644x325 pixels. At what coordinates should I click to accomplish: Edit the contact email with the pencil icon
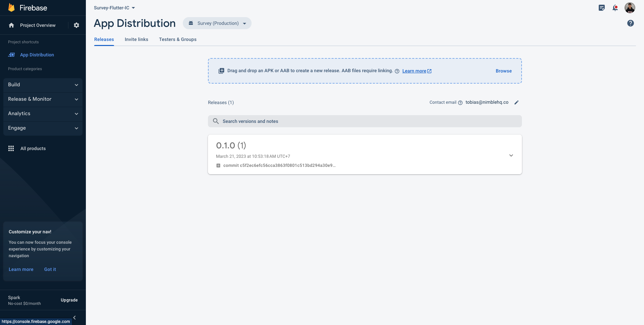[517, 102]
